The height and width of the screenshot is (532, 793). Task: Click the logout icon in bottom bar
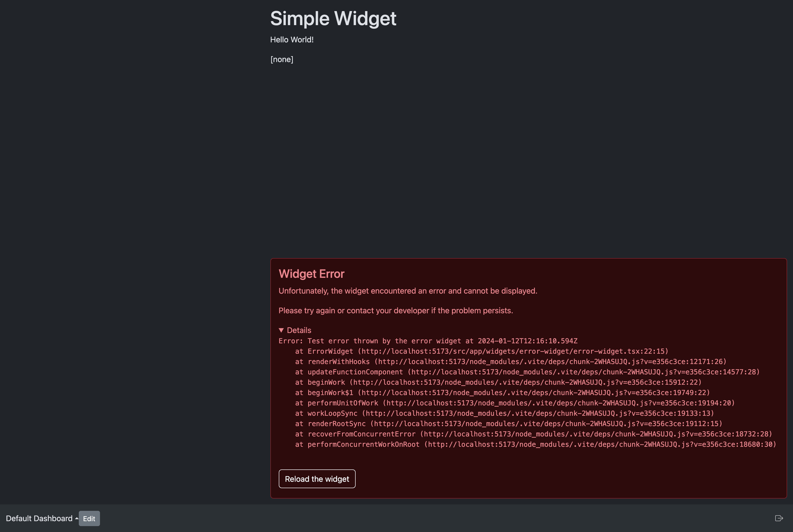coord(779,518)
